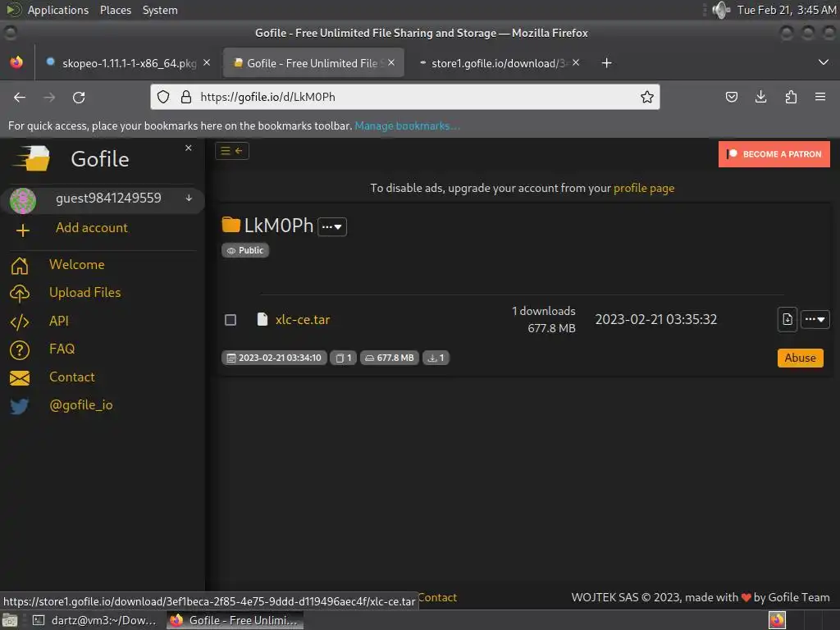
Task: Click the Firefox icon in the bottom panel tray
Action: point(777,620)
